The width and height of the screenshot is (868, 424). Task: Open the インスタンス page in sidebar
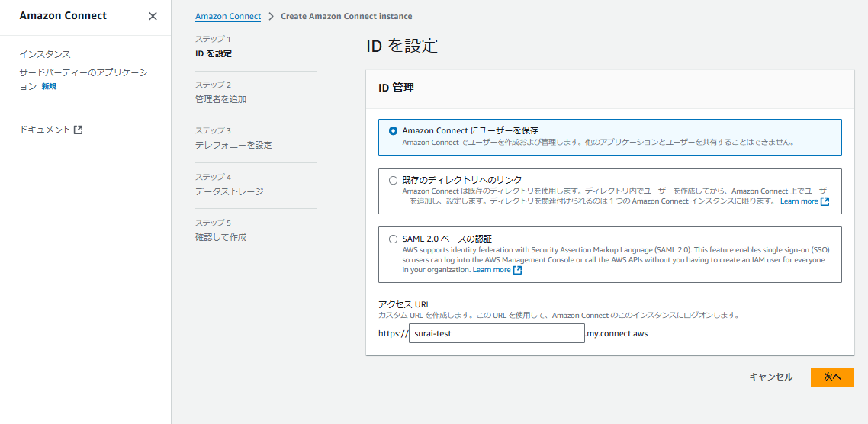point(46,54)
